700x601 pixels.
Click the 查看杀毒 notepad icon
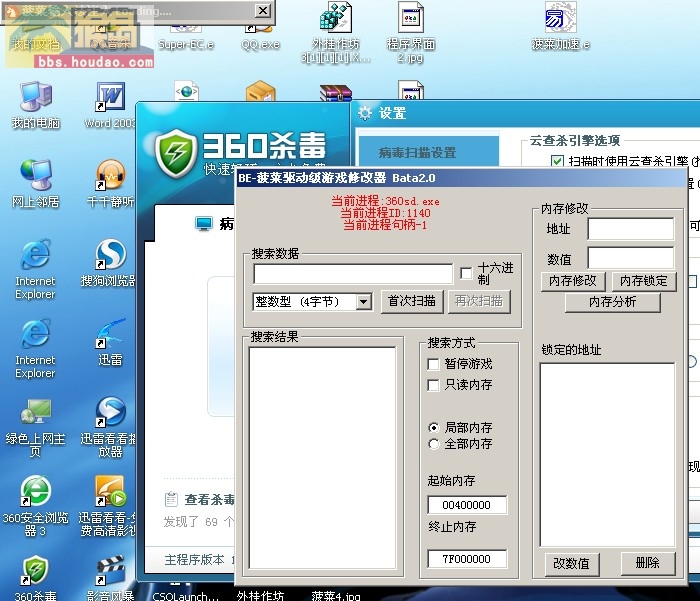coord(171,499)
